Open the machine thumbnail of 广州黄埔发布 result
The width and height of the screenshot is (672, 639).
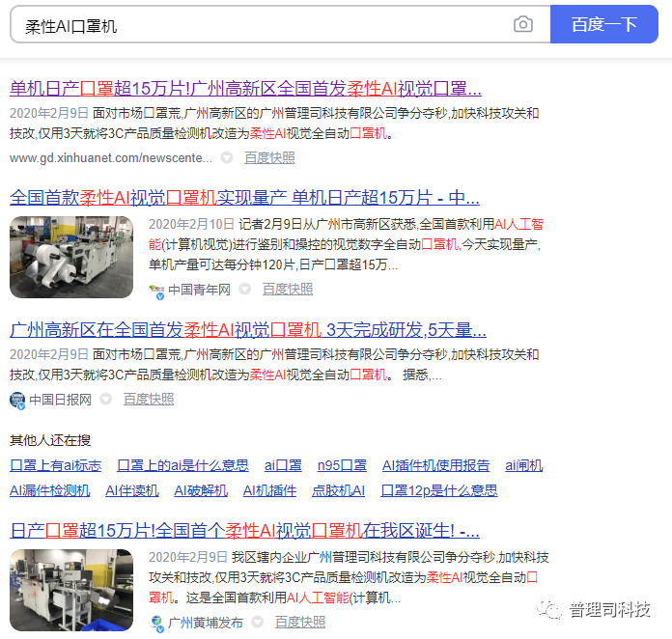point(71,590)
